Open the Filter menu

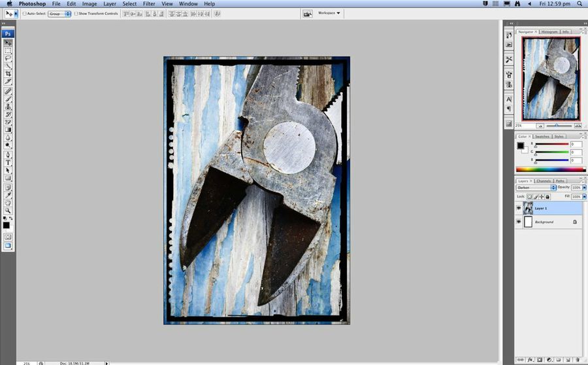(149, 4)
